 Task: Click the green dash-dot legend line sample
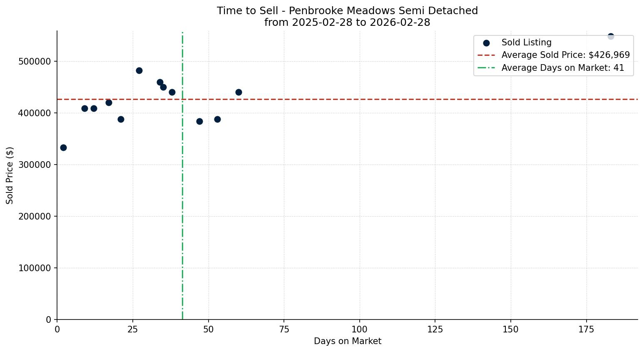pos(486,68)
